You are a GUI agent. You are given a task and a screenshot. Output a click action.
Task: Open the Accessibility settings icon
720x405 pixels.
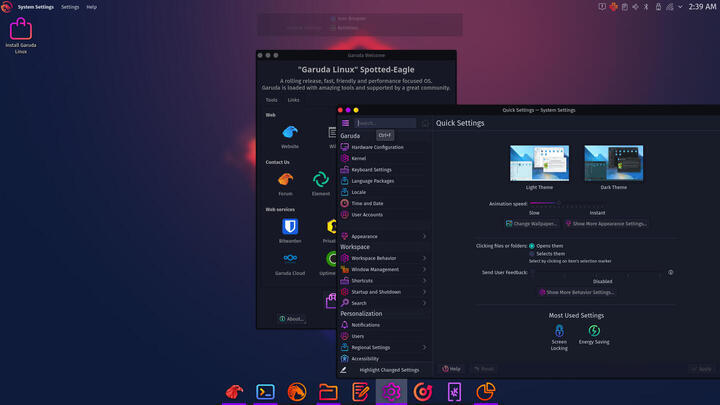pyautogui.click(x=344, y=359)
